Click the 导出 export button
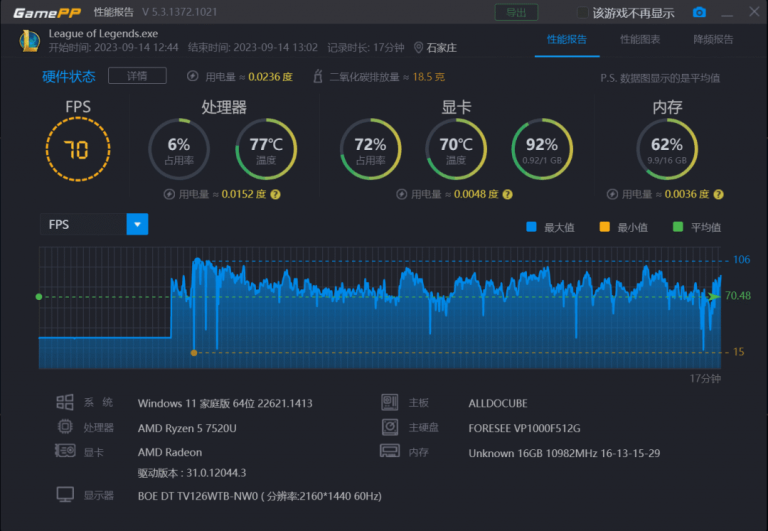 click(515, 12)
